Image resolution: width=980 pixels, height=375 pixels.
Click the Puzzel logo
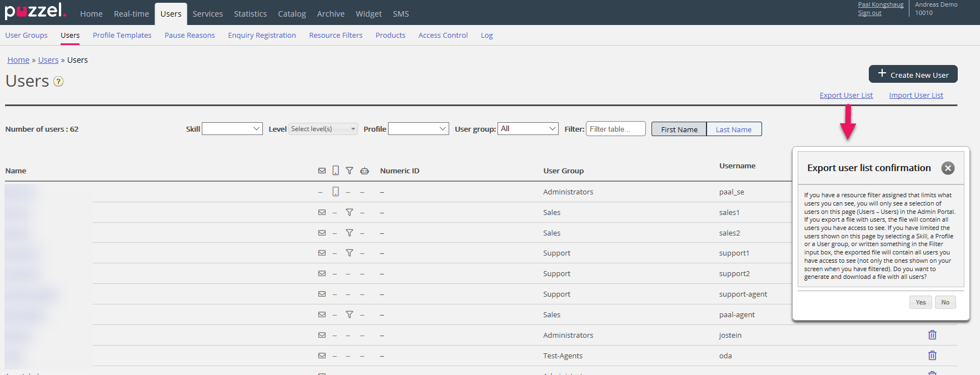tap(35, 11)
